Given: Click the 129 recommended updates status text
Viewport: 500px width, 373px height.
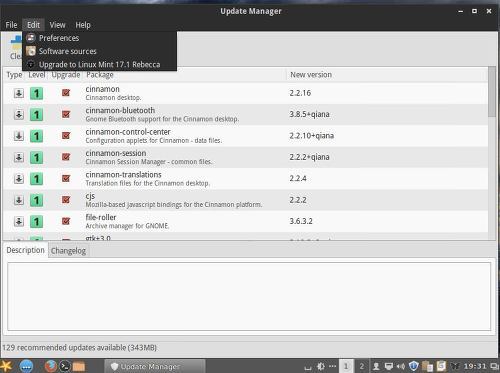Looking at the screenshot, I should point(79,348).
